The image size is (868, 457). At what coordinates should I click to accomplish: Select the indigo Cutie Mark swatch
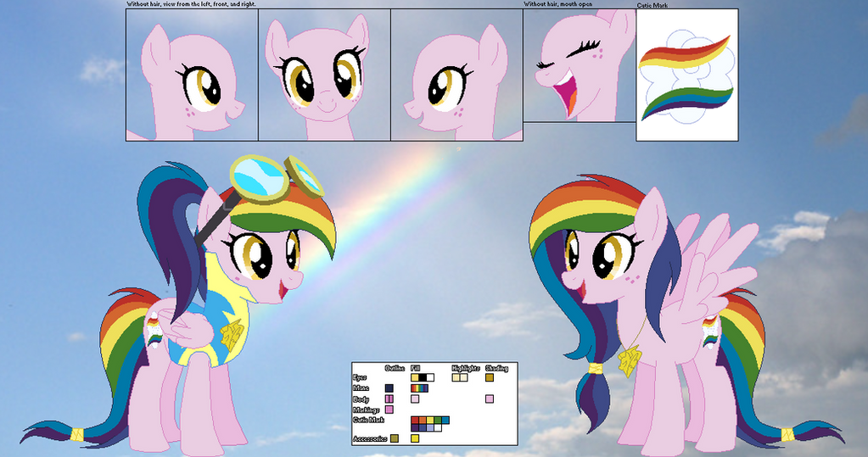point(423,427)
